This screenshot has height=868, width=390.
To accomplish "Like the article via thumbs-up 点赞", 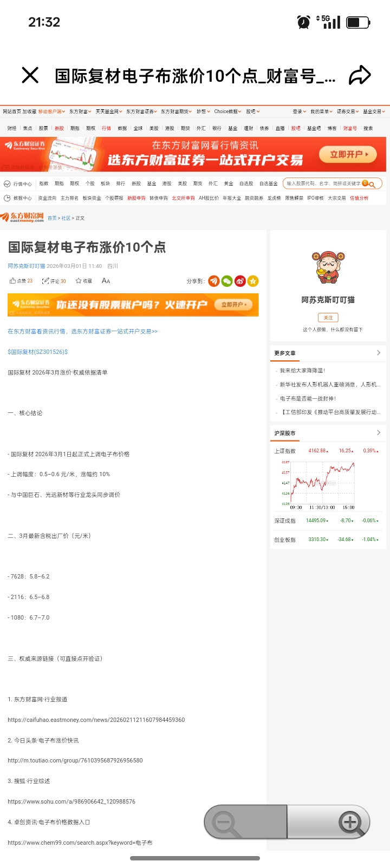I will (x=21, y=281).
